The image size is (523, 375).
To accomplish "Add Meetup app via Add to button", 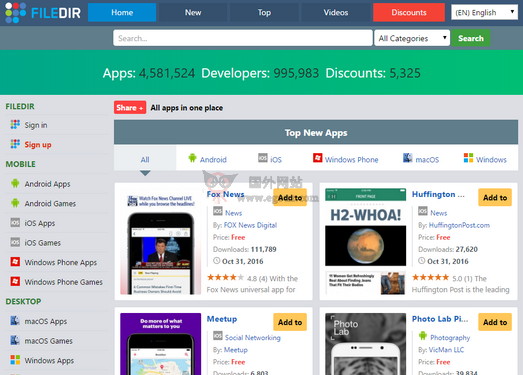I will (x=290, y=322).
